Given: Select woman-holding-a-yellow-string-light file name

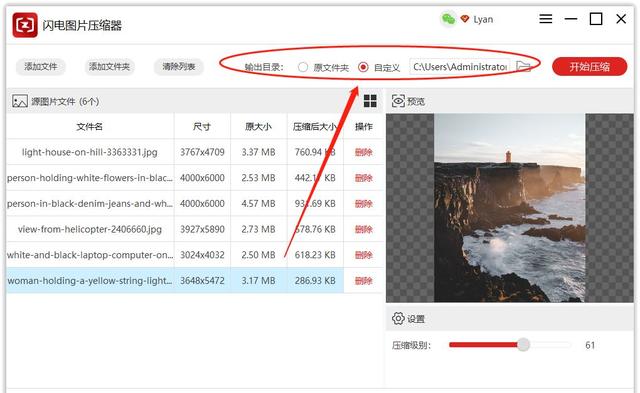Looking at the screenshot, I should tap(90, 281).
